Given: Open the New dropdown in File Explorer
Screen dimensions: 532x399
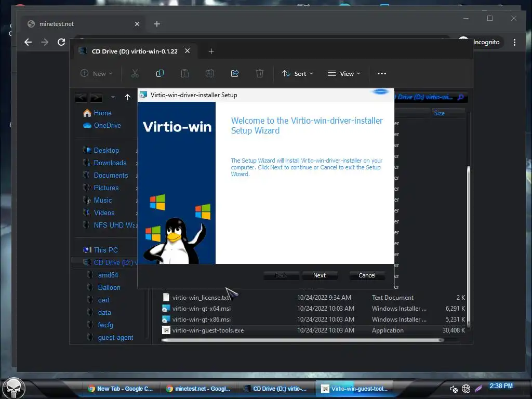Looking at the screenshot, I should point(96,73).
